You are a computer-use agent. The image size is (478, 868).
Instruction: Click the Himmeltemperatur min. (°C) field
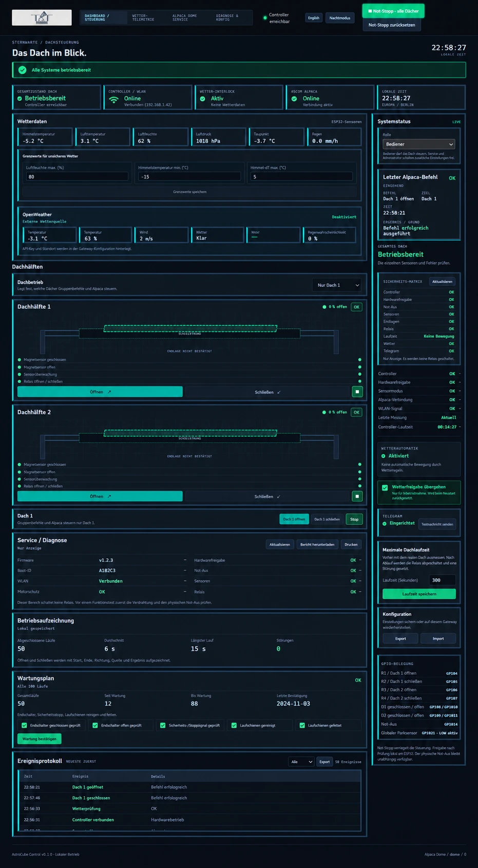pos(189,177)
